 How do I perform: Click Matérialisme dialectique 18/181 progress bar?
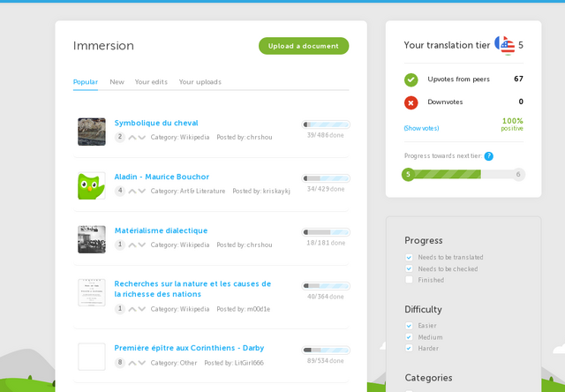click(x=326, y=232)
